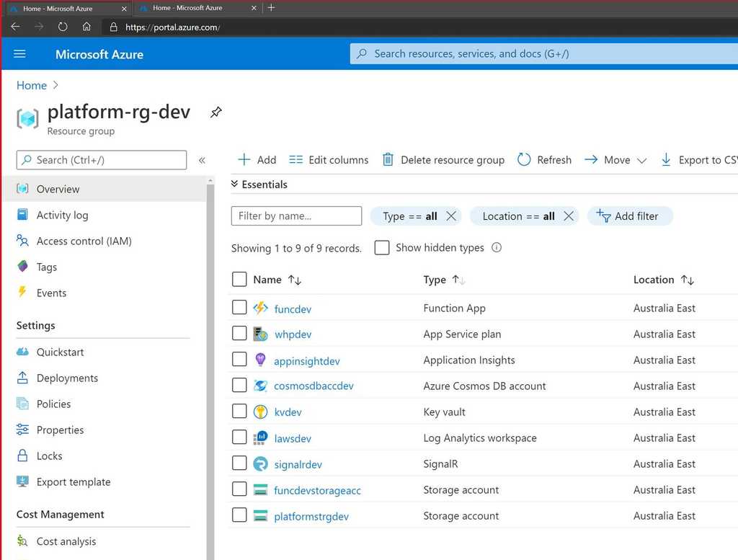Click the Azure Cosmos DB icon for cosmosdbaccdev
Image resolution: width=738 pixels, height=560 pixels.
click(260, 386)
